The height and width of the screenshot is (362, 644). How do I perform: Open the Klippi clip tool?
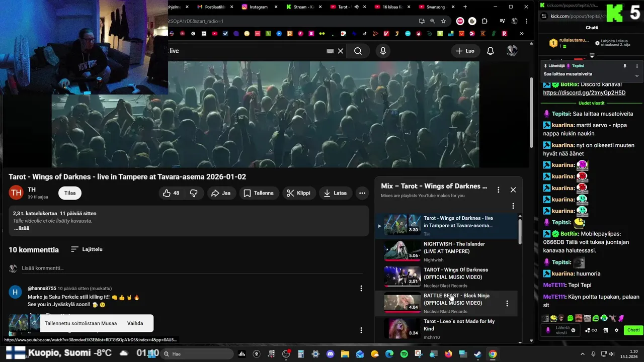click(298, 193)
